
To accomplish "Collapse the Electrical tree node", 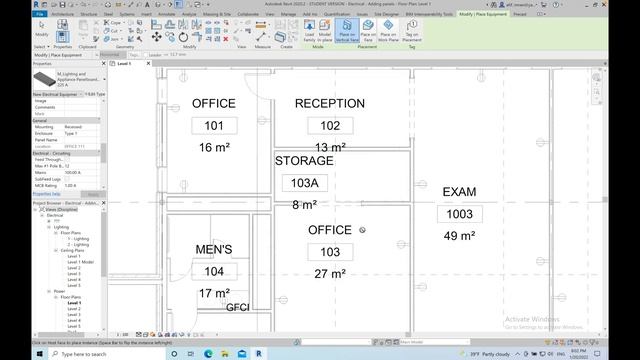I will (42, 215).
